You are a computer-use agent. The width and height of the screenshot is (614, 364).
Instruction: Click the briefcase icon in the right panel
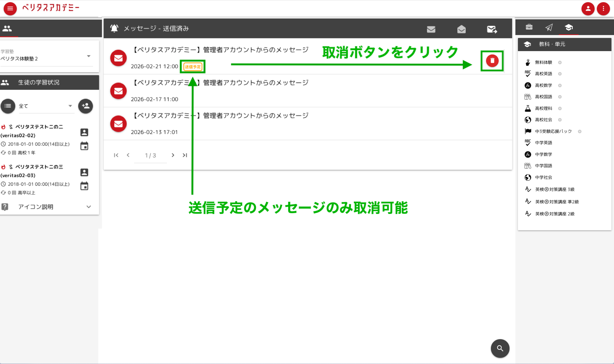[529, 27]
